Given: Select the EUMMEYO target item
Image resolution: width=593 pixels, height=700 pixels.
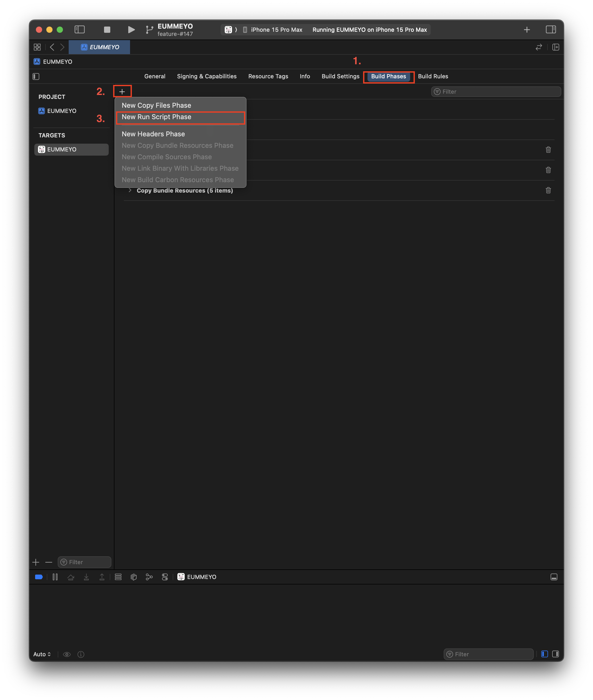Looking at the screenshot, I should 71,149.
